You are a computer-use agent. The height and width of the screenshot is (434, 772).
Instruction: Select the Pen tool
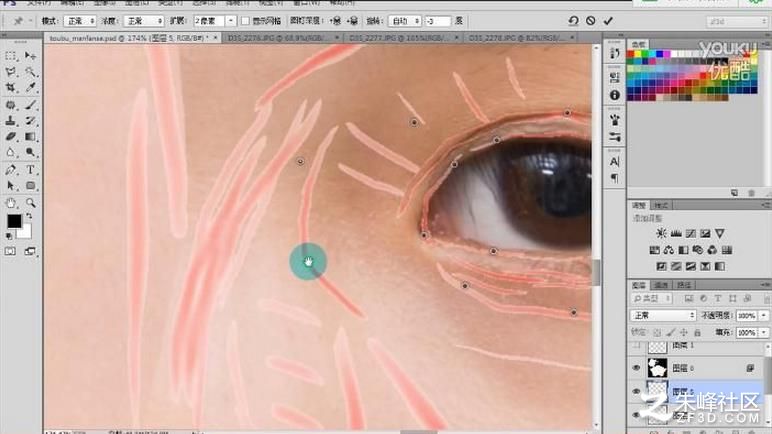coord(10,170)
